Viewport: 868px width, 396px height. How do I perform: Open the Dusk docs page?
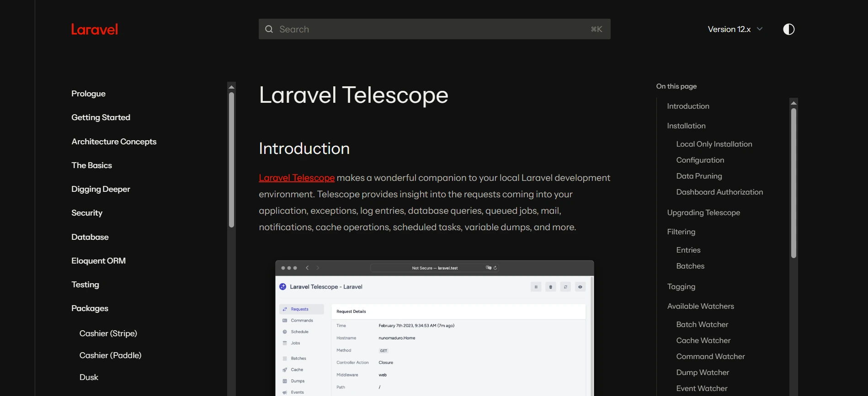pyautogui.click(x=89, y=377)
